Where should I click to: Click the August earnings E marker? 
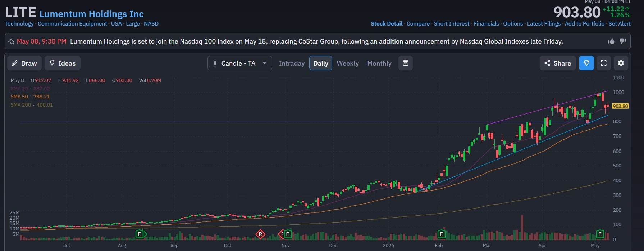140,234
